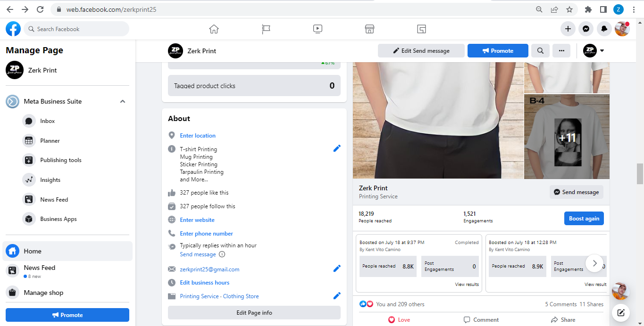Click the new message compose icon
The width and height of the screenshot is (644, 326).
point(621,313)
